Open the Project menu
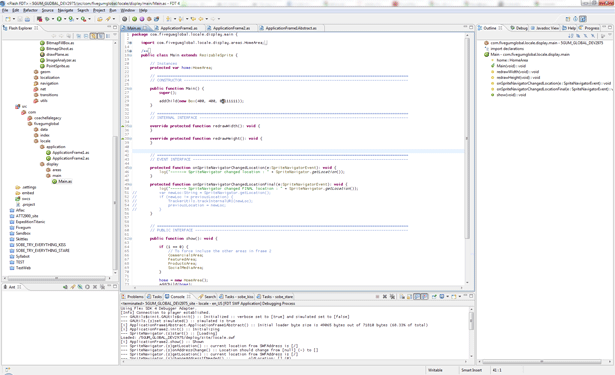Image resolution: width=615 pixels, height=375 pixels. pyautogui.click(x=99, y=10)
